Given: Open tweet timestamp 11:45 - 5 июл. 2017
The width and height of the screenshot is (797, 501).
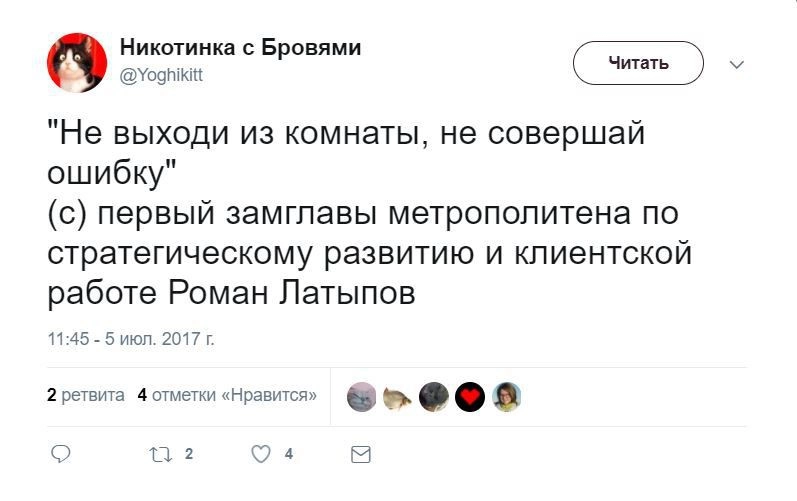Looking at the screenshot, I should (131, 339).
